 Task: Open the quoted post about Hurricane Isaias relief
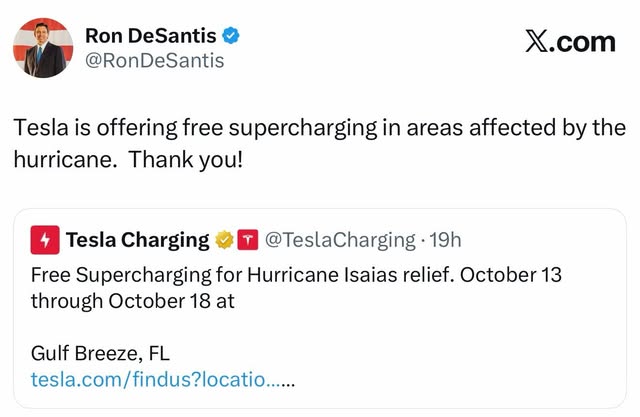point(320,308)
